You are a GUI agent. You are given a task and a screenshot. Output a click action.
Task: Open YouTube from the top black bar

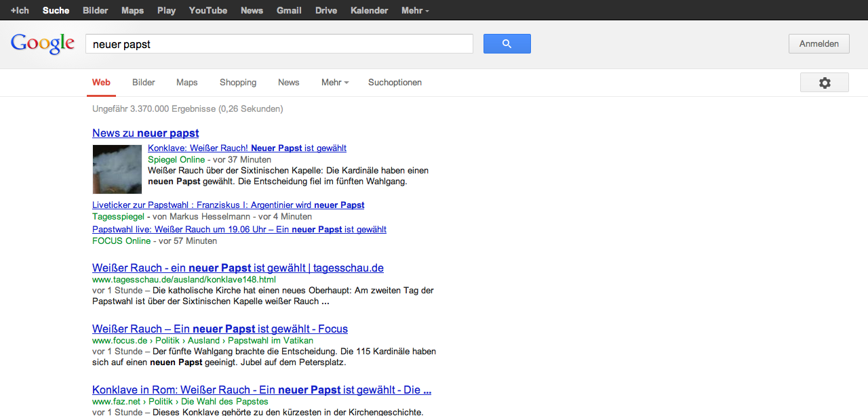tap(208, 10)
